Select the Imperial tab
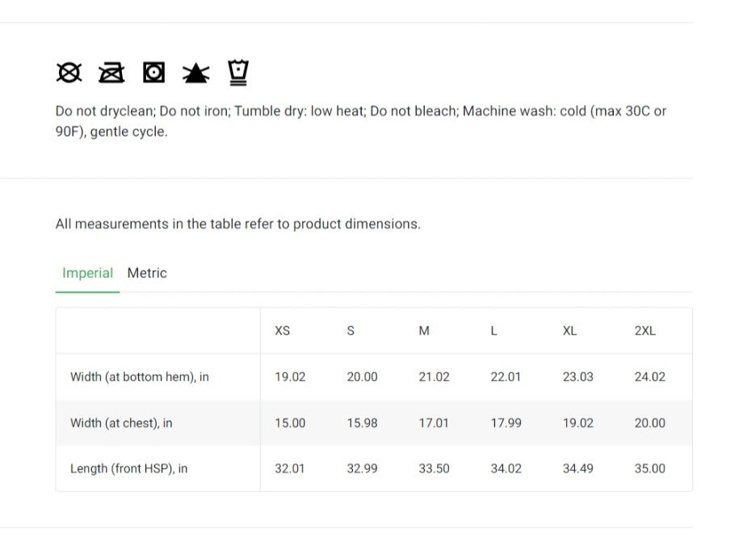Viewport: 756px width, 542px height. pos(87,273)
